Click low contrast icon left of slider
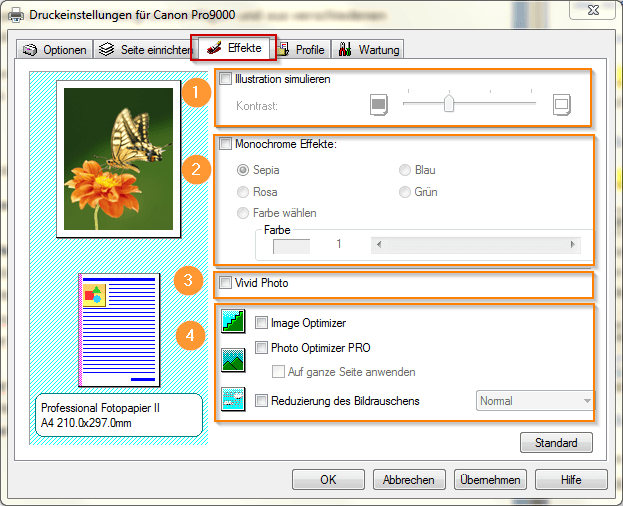This screenshot has width=623, height=506. [x=379, y=105]
